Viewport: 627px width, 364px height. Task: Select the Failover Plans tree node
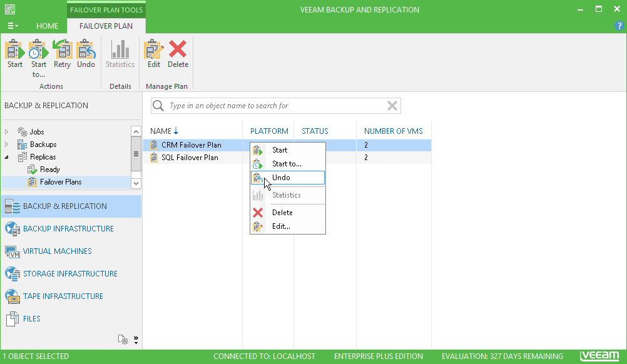pyautogui.click(x=61, y=182)
